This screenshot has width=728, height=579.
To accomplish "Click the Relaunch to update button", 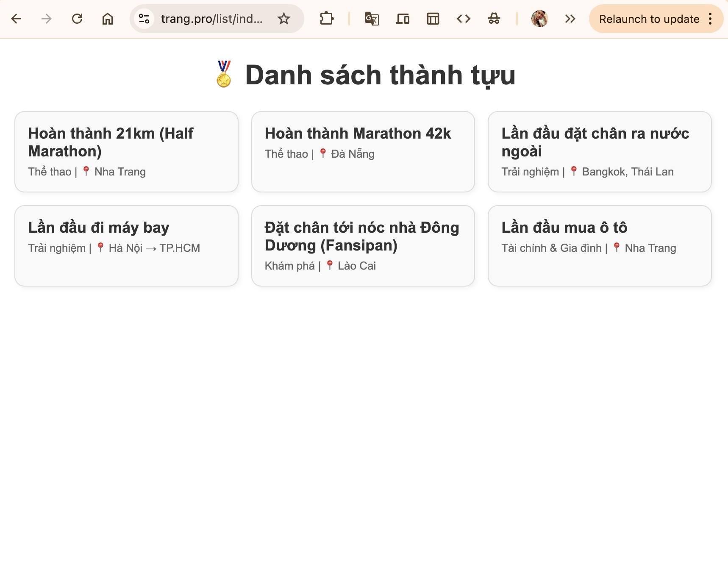I will point(649,19).
